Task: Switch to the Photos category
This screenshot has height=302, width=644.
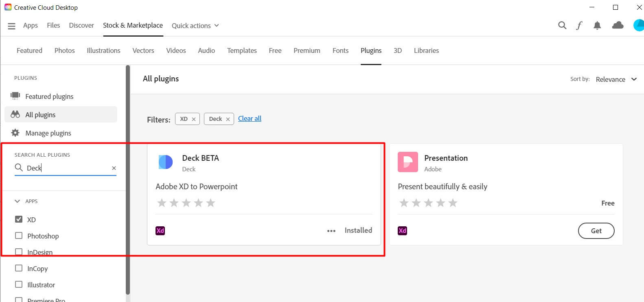Action: 65,50
